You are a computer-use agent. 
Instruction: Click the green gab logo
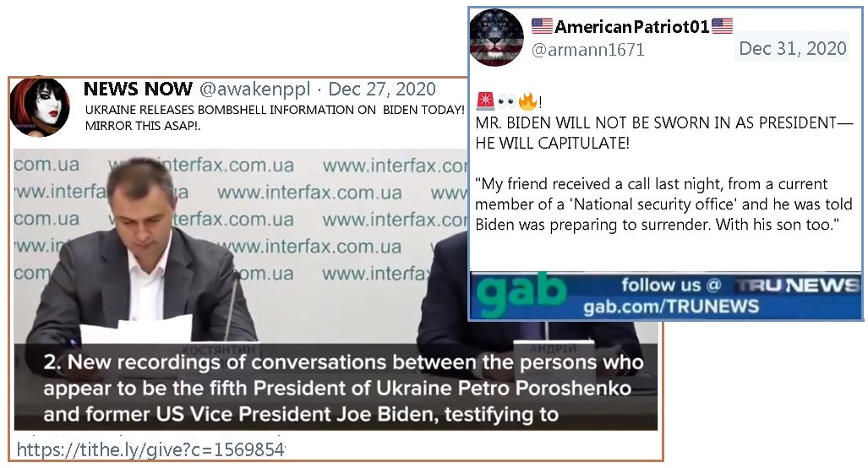(521, 294)
